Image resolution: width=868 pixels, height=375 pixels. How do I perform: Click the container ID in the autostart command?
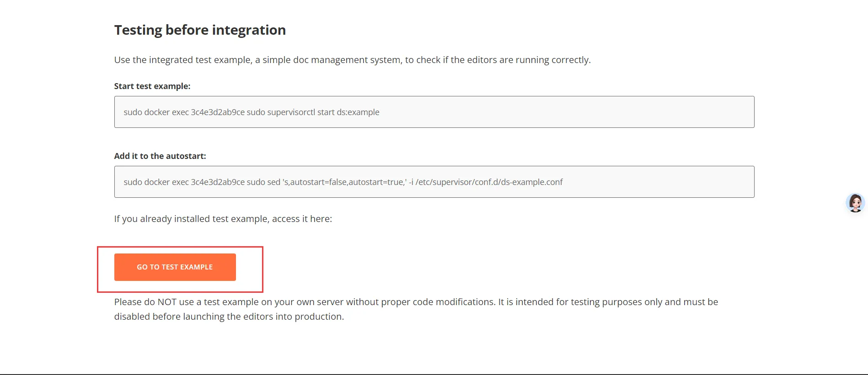pyautogui.click(x=218, y=182)
